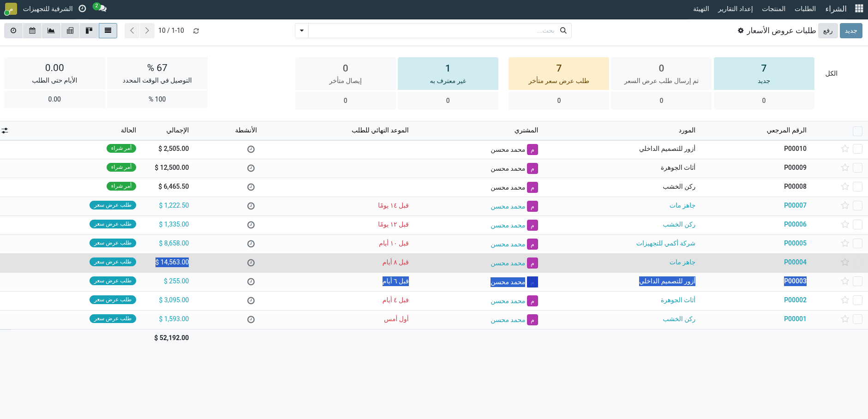
Task: Switch to the kanban view
Action: (89, 30)
